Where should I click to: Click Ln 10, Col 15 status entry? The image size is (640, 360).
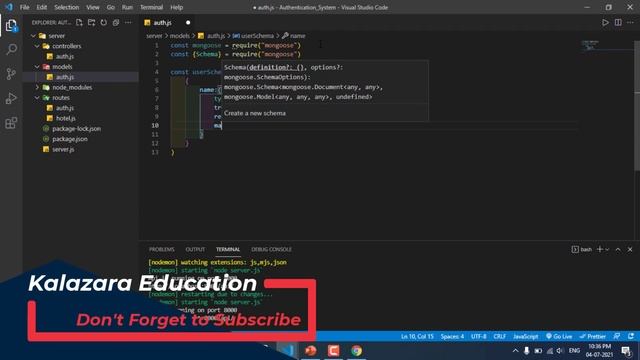(417, 336)
